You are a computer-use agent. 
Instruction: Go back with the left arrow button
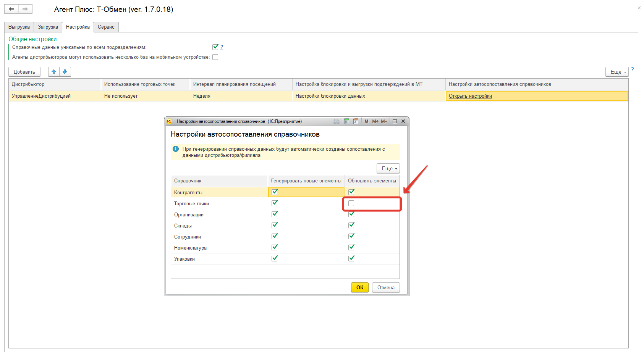click(x=11, y=9)
